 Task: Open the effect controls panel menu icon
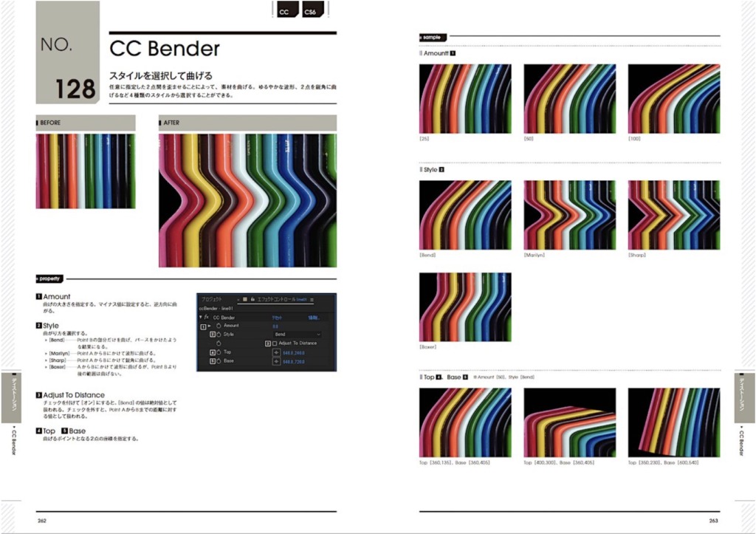(312, 300)
